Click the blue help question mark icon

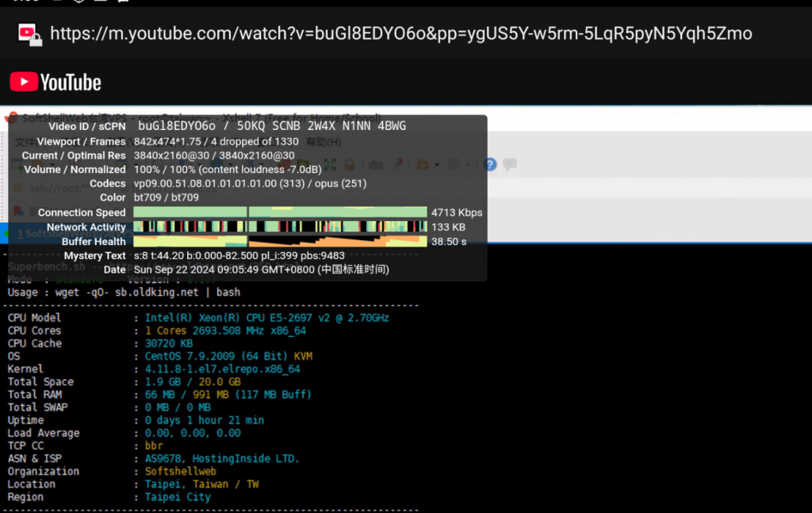490,164
